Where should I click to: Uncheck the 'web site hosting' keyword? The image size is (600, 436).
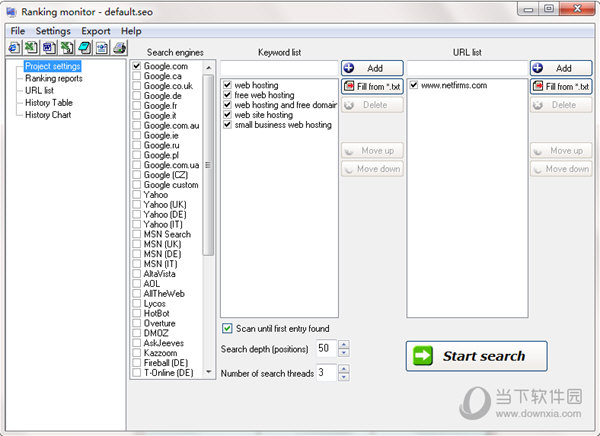(x=227, y=114)
